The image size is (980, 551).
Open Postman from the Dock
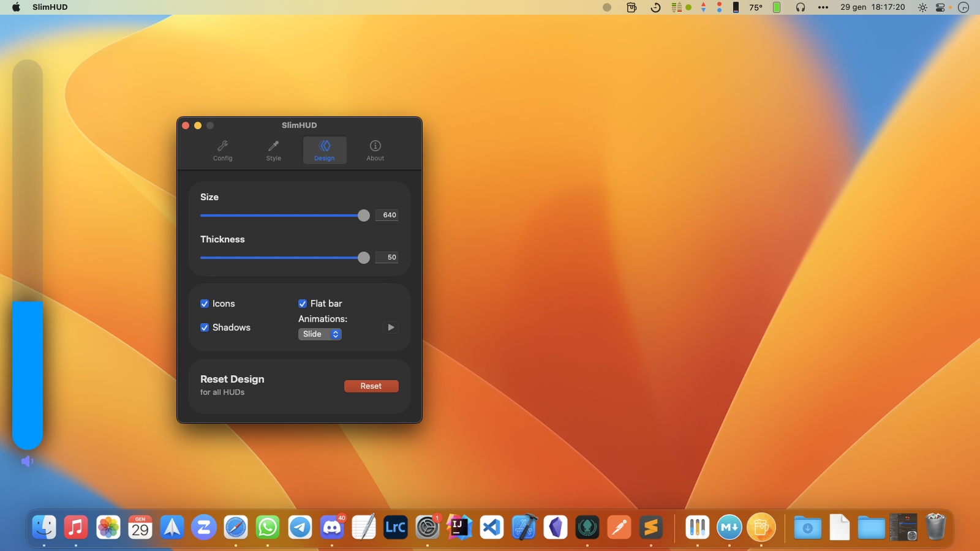pos(619,527)
